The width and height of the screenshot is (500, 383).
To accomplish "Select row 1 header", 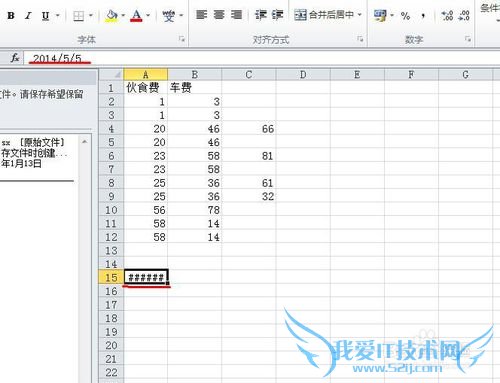I will (111, 88).
